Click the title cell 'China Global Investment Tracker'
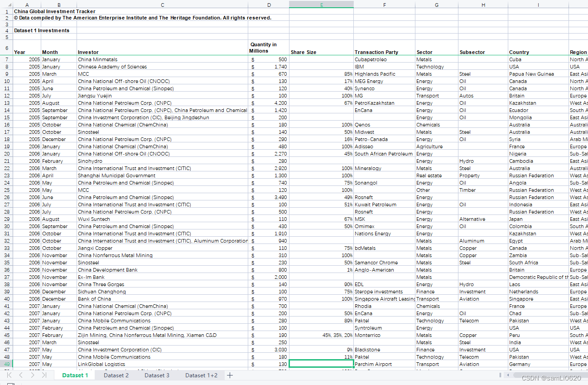The height and width of the screenshot is (385, 588). [54, 11]
